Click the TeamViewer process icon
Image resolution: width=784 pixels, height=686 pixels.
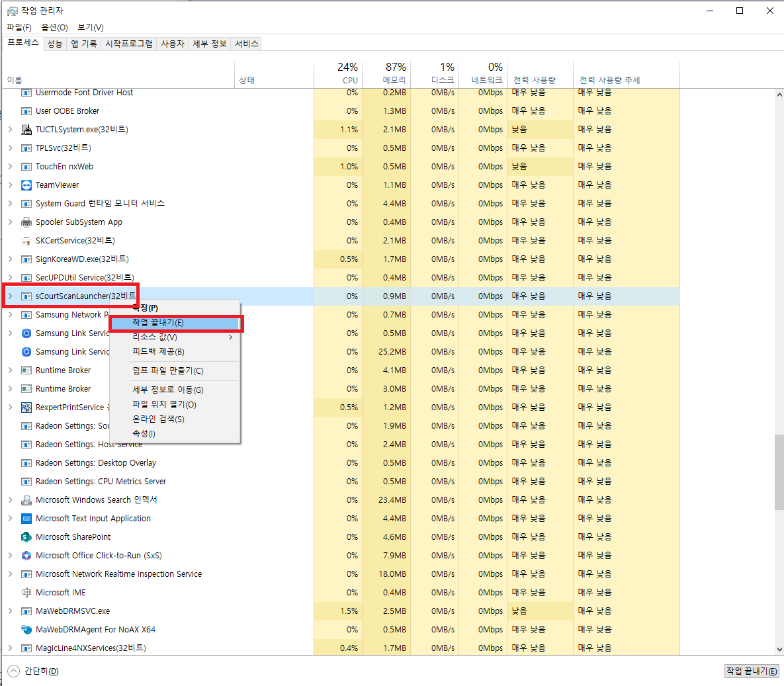(26, 185)
